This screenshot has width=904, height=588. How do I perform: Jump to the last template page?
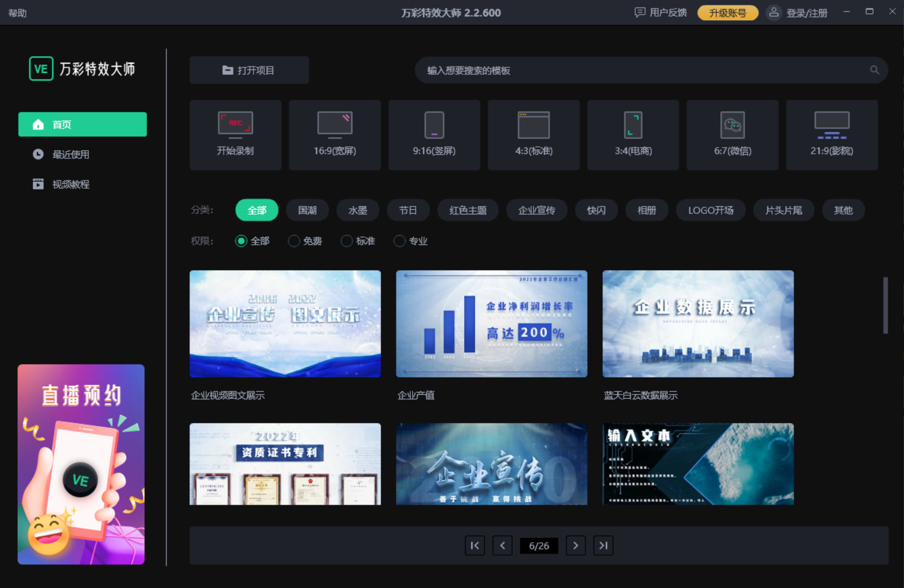pyautogui.click(x=603, y=546)
